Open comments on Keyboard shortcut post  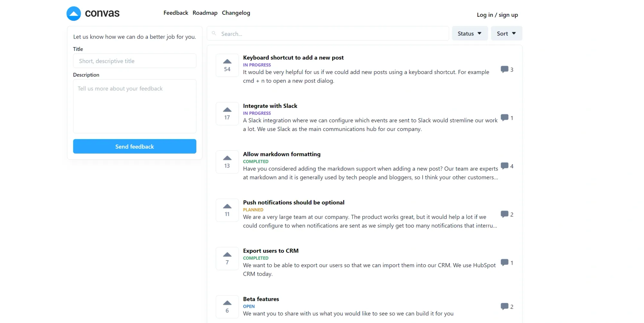tap(507, 70)
